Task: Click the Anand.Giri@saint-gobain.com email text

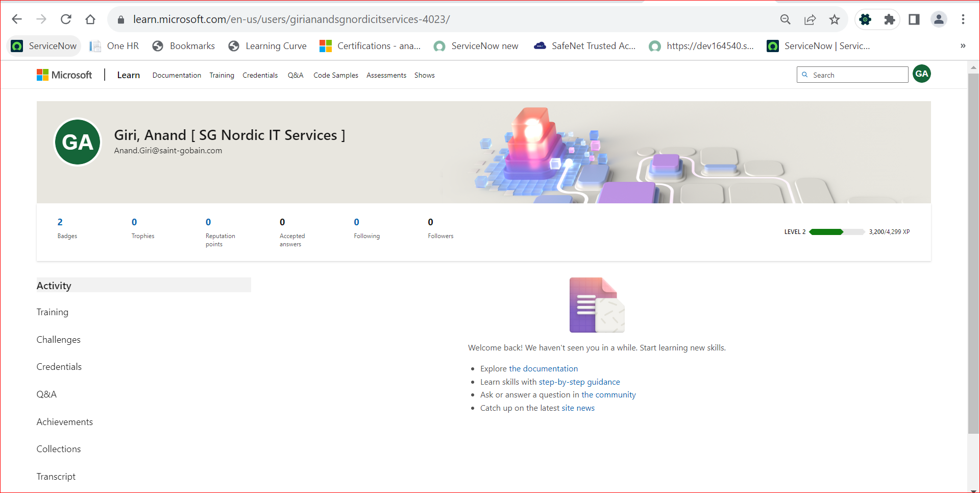Action: pyautogui.click(x=168, y=151)
